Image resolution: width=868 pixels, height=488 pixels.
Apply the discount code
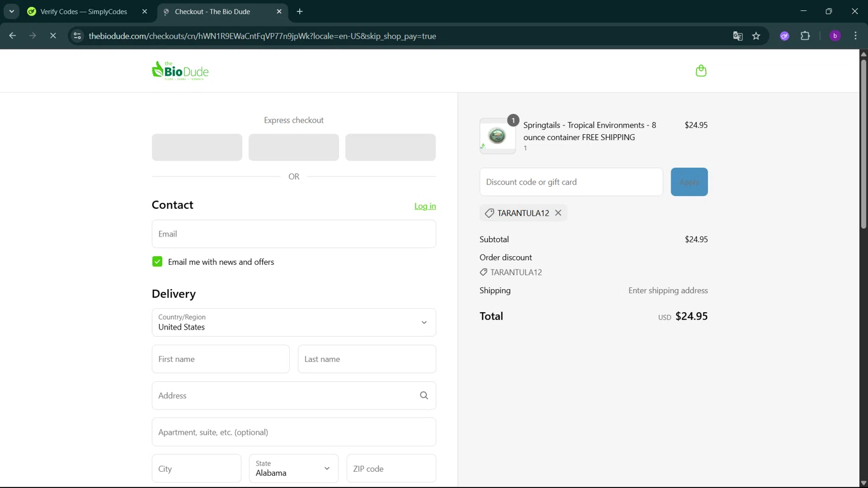(x=689, y=182)
